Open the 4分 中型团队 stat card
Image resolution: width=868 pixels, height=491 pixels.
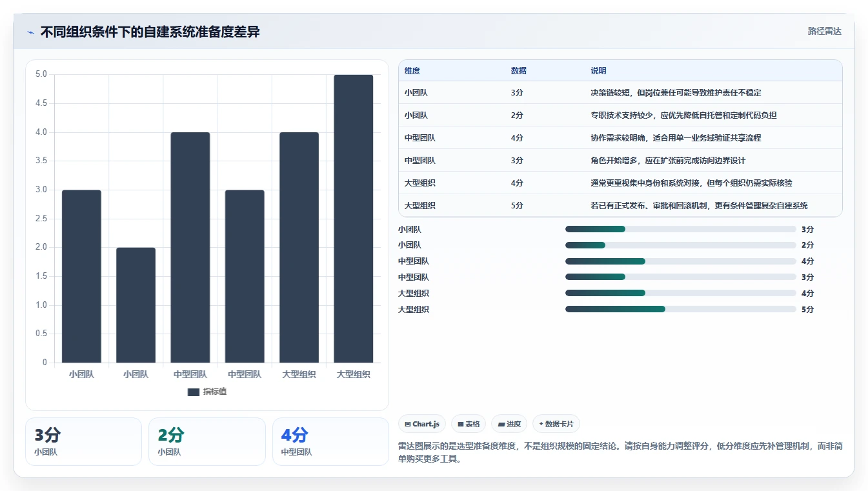[x=330, y=441]
